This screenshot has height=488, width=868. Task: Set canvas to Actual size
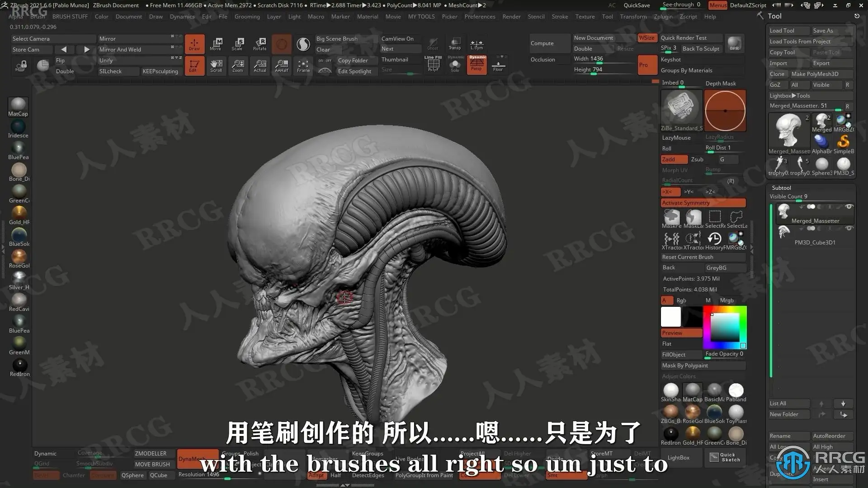click(x=260, y=66)
